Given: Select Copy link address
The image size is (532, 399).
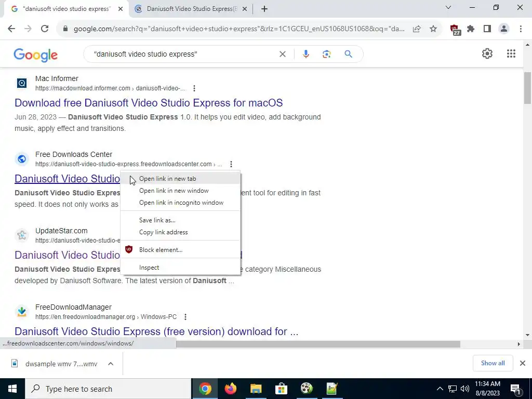Looking at the screenshot, I should coord(180,232).
